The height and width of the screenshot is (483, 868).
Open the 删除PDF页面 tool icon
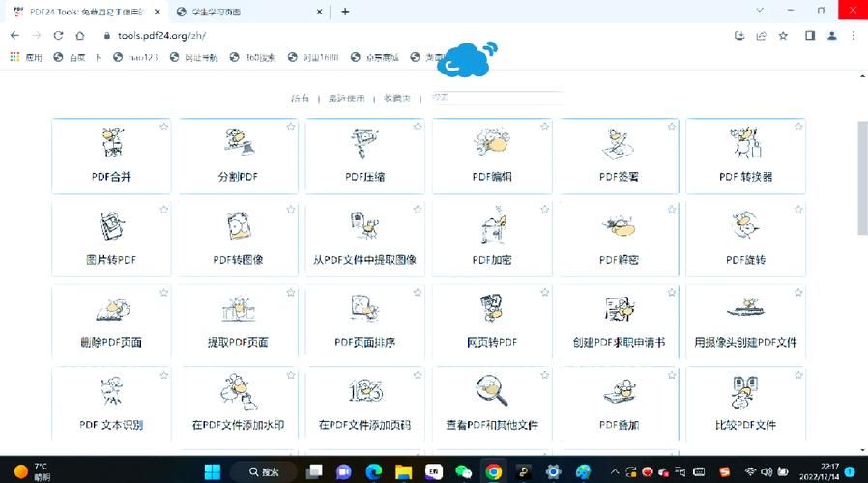coord(112,309)
